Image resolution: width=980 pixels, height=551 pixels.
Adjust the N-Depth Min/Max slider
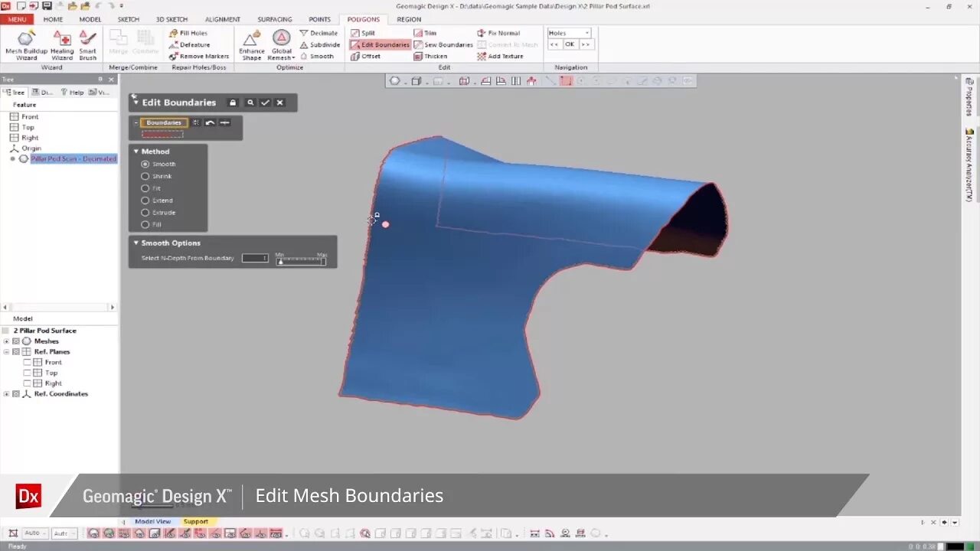tap(301, 260)
